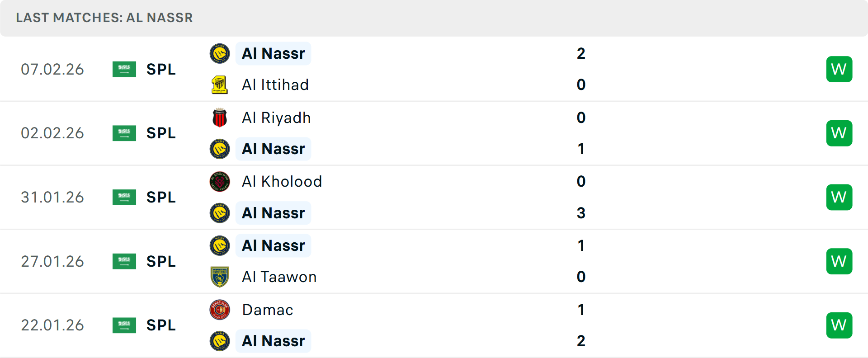Toggle the win marker on the Al Taawon row

(x=839, y=261)
